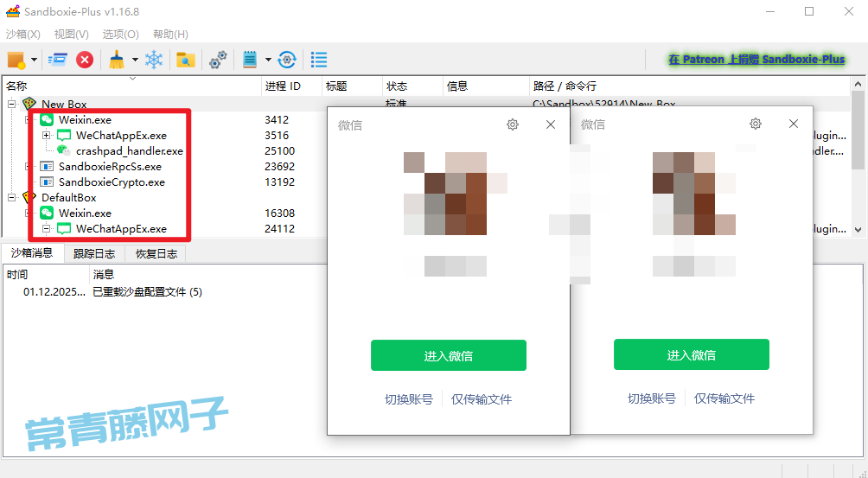Click the Patreon Sandboxie-Plus donation link
Screen dimensions: 868x478
(756, 60)
